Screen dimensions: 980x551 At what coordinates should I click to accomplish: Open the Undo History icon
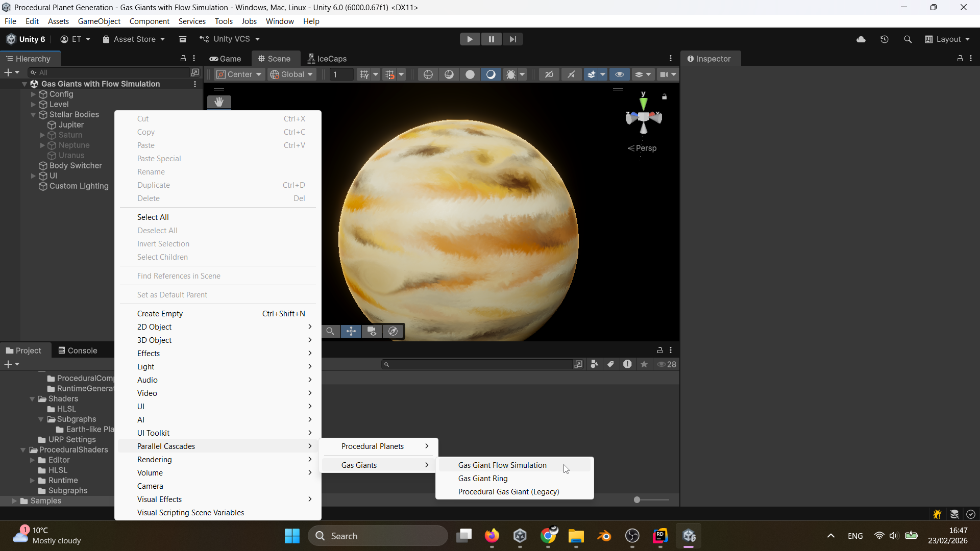pyautogui.click(x=885, y=39)
